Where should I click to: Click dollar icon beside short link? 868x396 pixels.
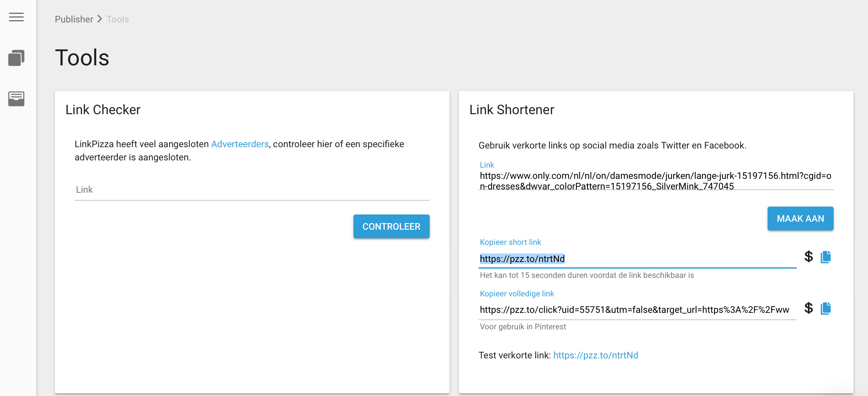click(808, 257)
